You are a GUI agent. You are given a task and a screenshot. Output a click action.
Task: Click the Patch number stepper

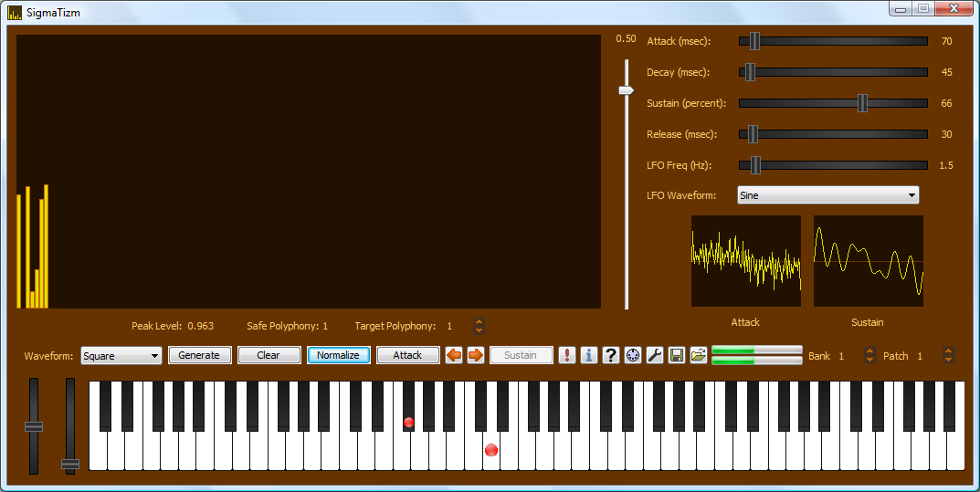point(948,355)
